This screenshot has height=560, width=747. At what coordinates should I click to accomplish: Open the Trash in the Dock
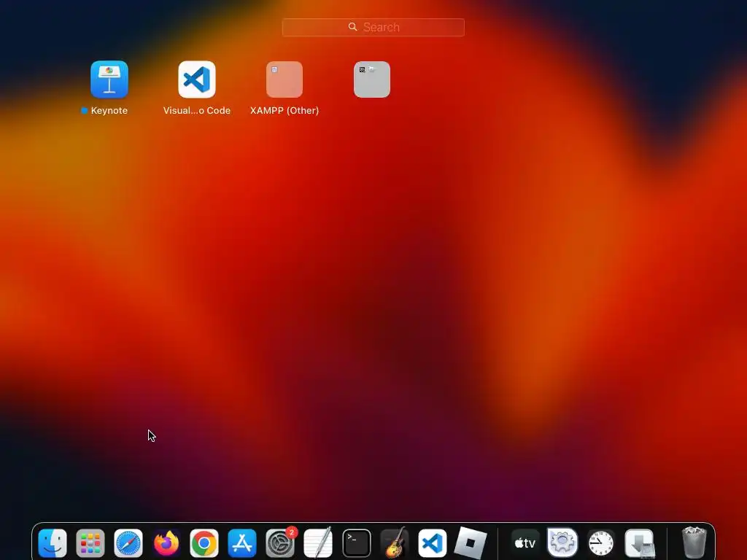click(x=694, y=542)
